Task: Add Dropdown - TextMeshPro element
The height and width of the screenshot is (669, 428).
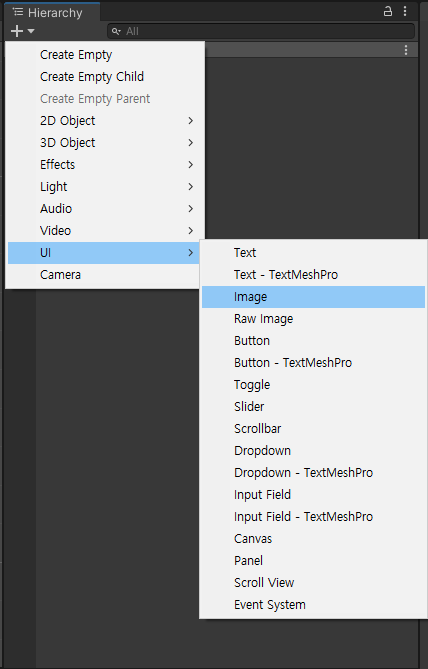Action: [x=314, y=473]
